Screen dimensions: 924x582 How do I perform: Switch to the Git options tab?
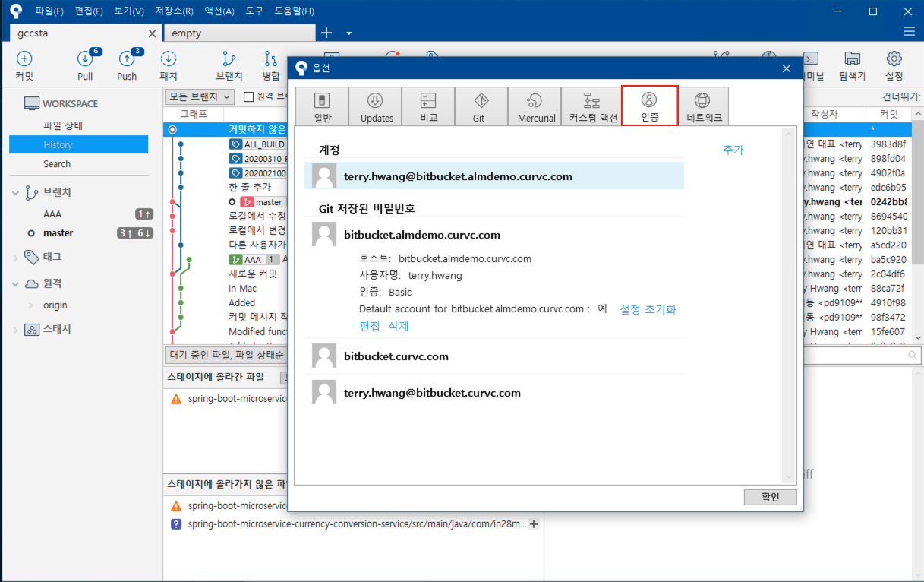(x=481, y=106)
